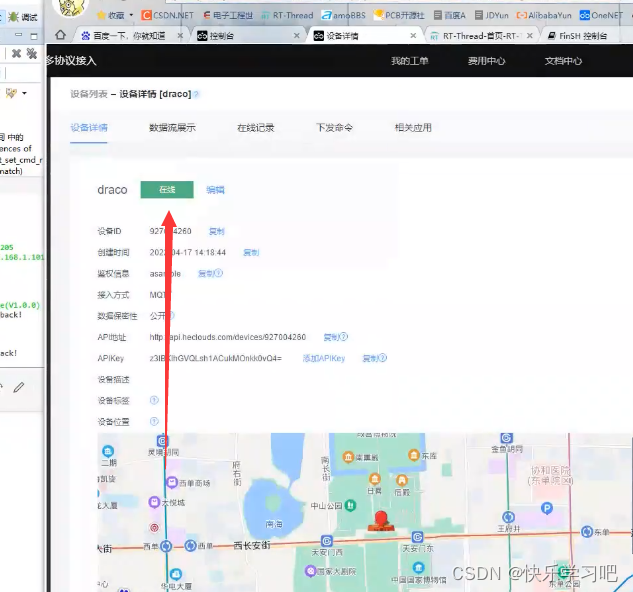
Task: Click the 添加APIKey link
Action: [324, 358]
